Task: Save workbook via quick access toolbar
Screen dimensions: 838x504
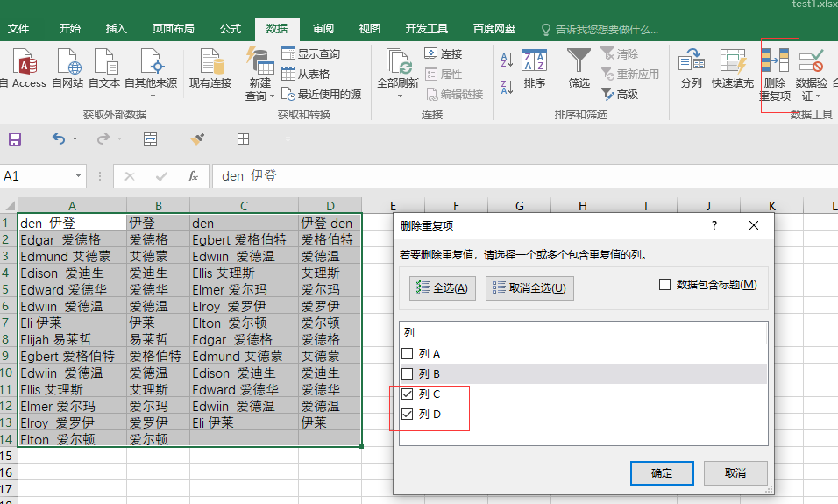Action: (14, 139)
